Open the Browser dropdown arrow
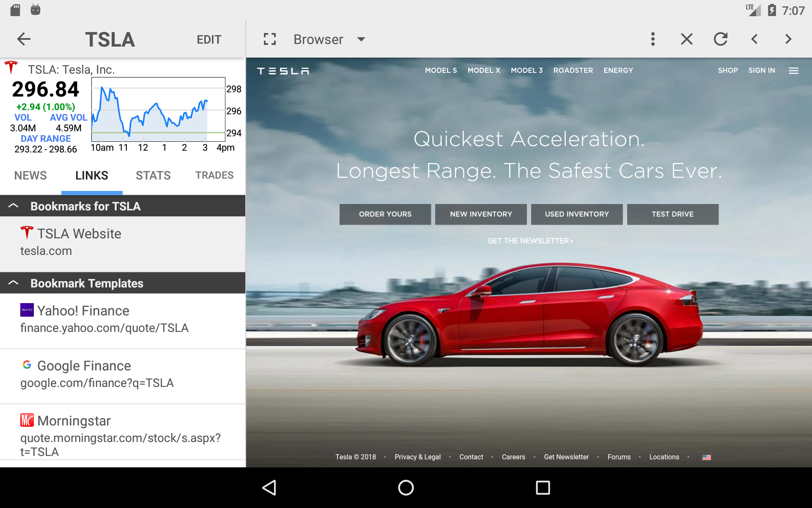Screen dimensions: 812x508 (361, 39)
